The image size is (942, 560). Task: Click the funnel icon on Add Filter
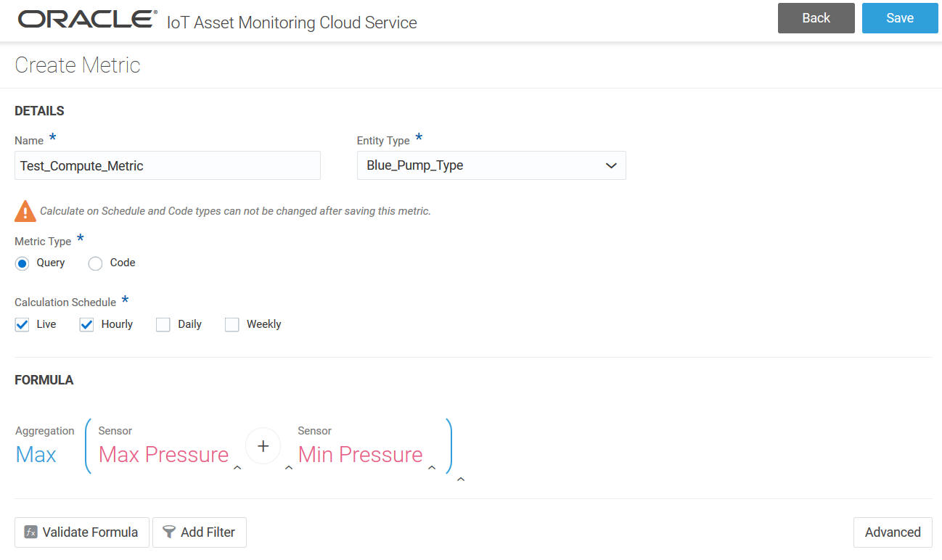169,532
